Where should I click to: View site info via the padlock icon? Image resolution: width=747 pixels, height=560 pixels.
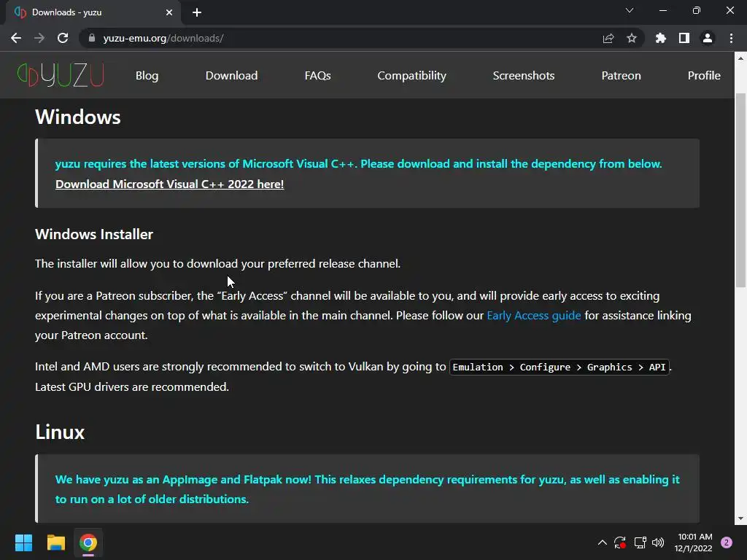[92, 38]
